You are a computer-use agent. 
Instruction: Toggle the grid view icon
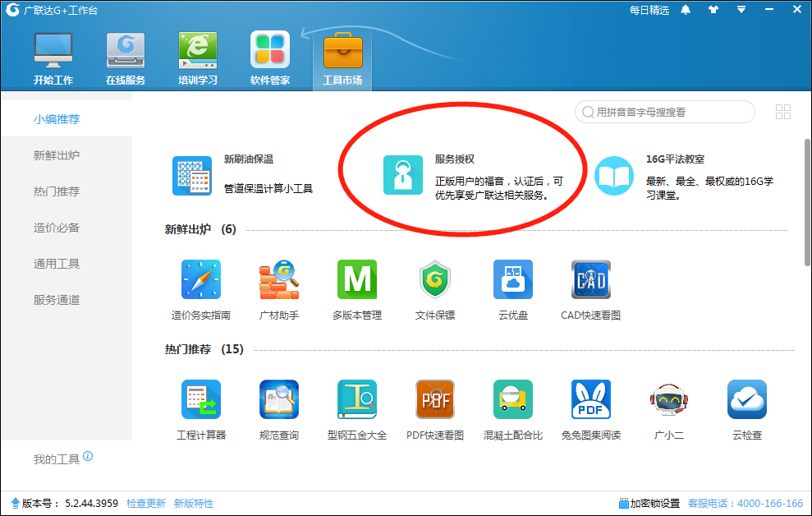click(783, 112)
